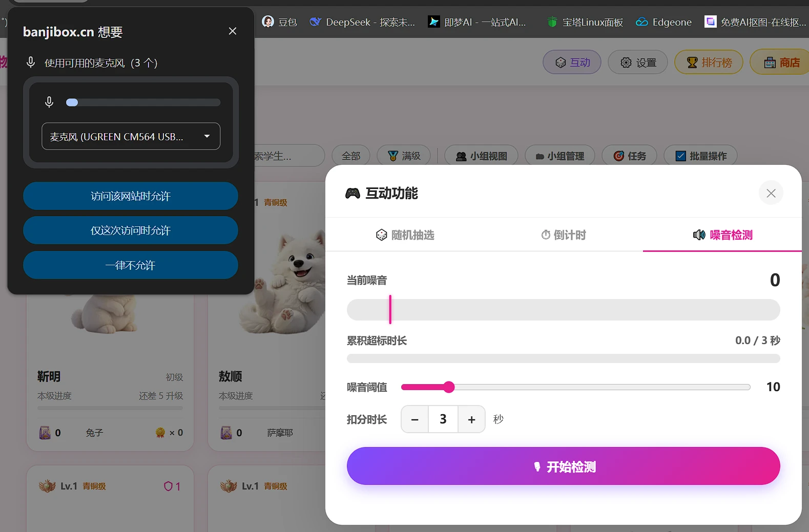Viewport: 809px width, 532px height.
Task: Click the 敖顺 student name
Action: tap(231, 376)
